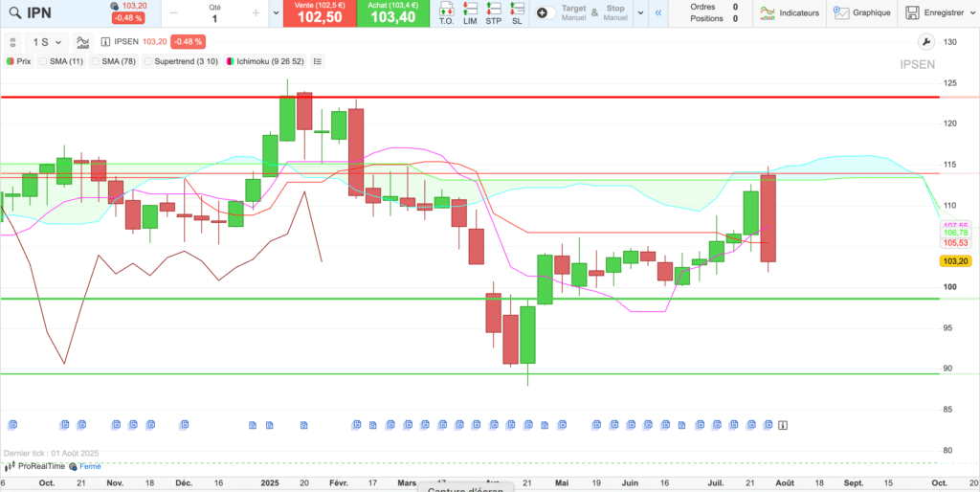Click the chart style icon beside timeframe

point(83,42)
